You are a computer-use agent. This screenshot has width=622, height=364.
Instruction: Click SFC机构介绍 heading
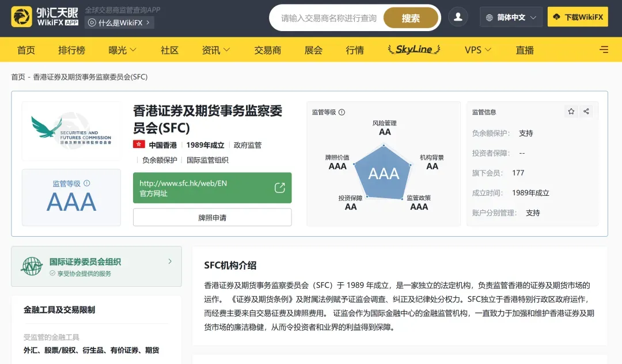point(230,266)
